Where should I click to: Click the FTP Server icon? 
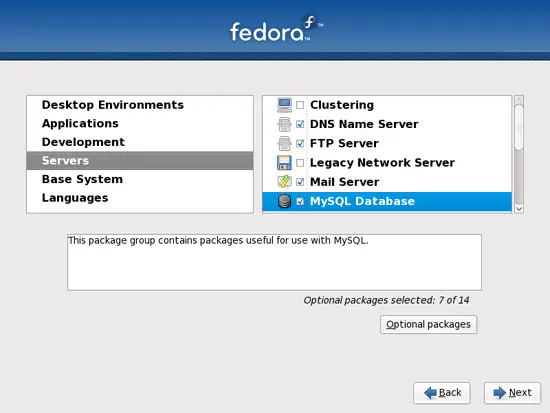[284, 144]
